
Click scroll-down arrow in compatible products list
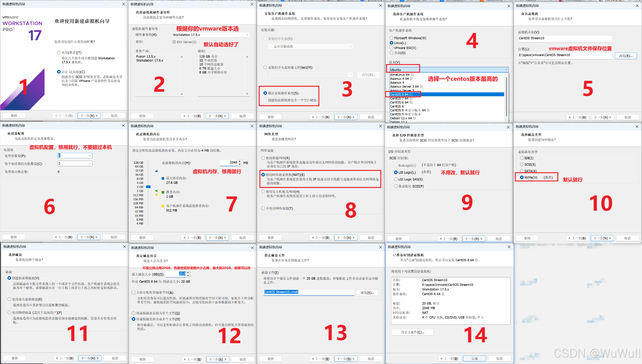click(x=182, y=94)
